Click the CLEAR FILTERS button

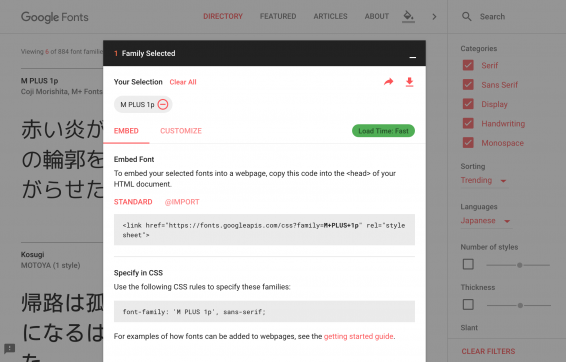coord(488,351)
